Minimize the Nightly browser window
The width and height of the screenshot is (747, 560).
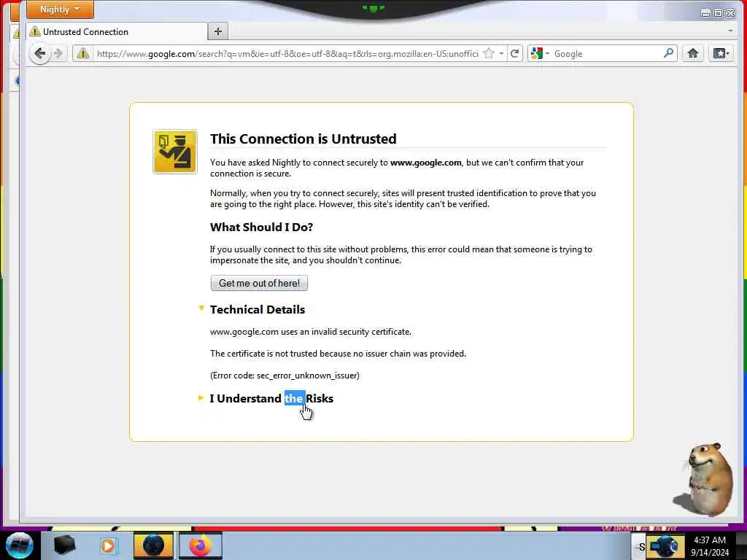(x=706, y=13)
